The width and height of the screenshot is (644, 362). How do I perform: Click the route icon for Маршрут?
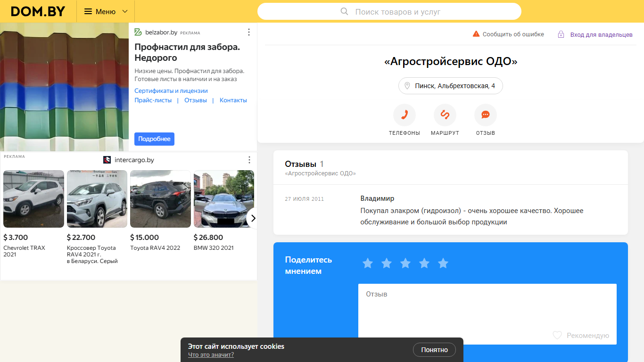click(445, 115)
